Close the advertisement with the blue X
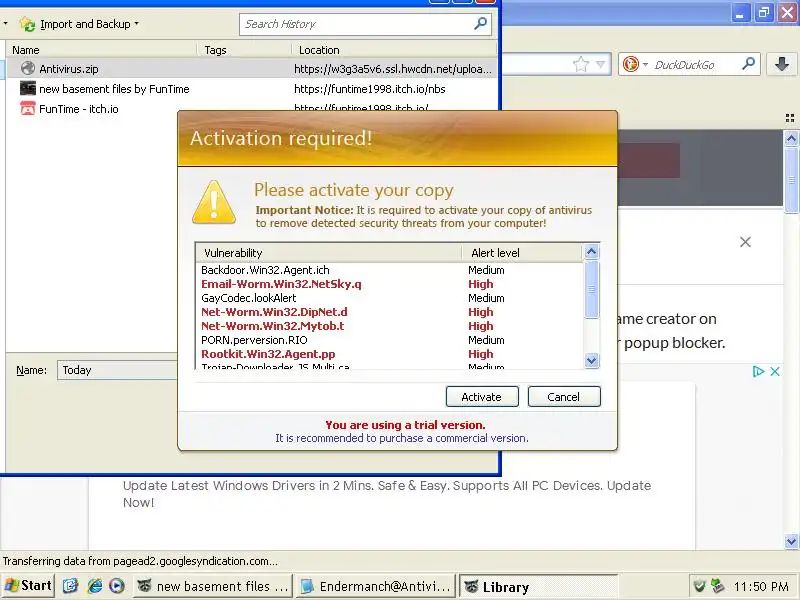 tap(774, 371)
